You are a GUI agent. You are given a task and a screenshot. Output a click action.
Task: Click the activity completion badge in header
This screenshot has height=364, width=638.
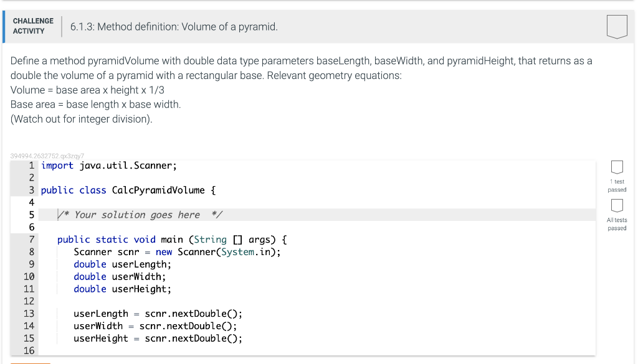pyautogui.click(x=617, y=27)
